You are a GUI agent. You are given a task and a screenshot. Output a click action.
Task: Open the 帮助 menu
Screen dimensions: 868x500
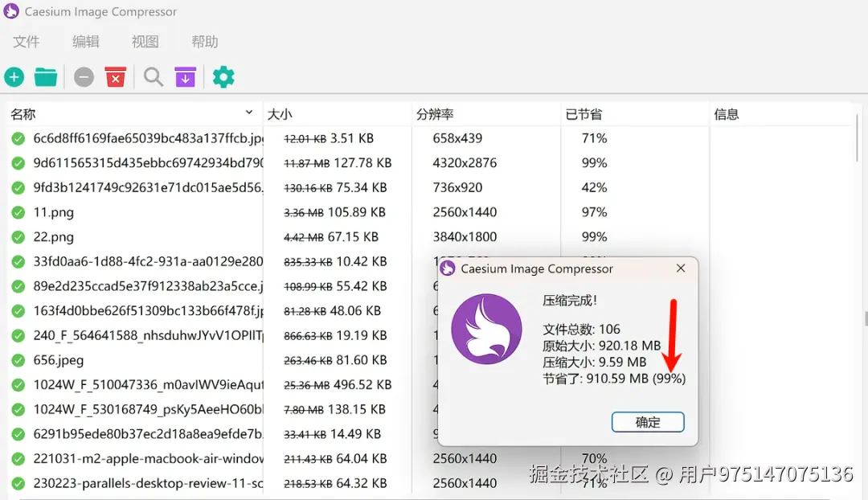click(205, 42)
